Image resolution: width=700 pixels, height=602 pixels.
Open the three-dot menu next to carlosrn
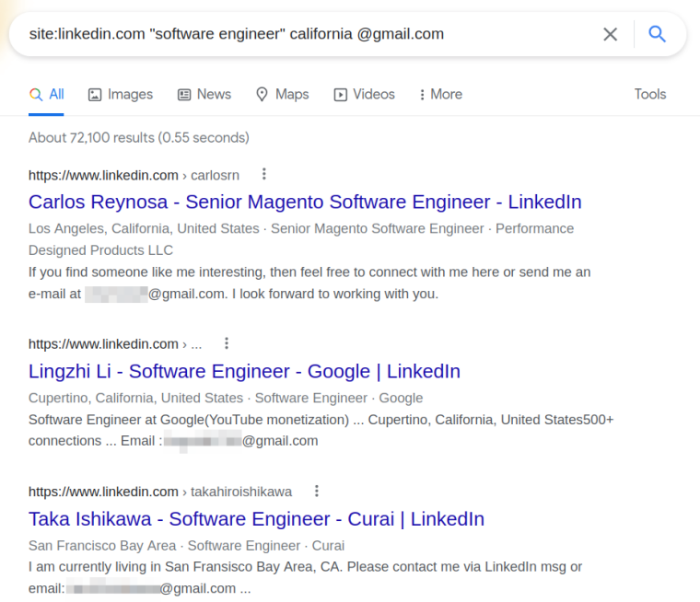tap(263, 174)
